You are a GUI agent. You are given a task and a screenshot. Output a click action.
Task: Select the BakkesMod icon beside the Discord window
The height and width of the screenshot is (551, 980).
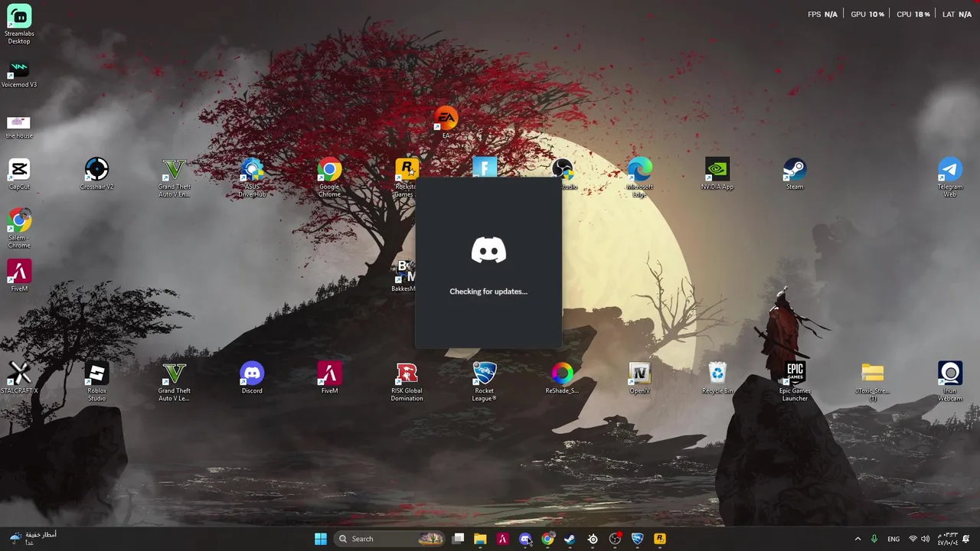click(x=403, y=275)
